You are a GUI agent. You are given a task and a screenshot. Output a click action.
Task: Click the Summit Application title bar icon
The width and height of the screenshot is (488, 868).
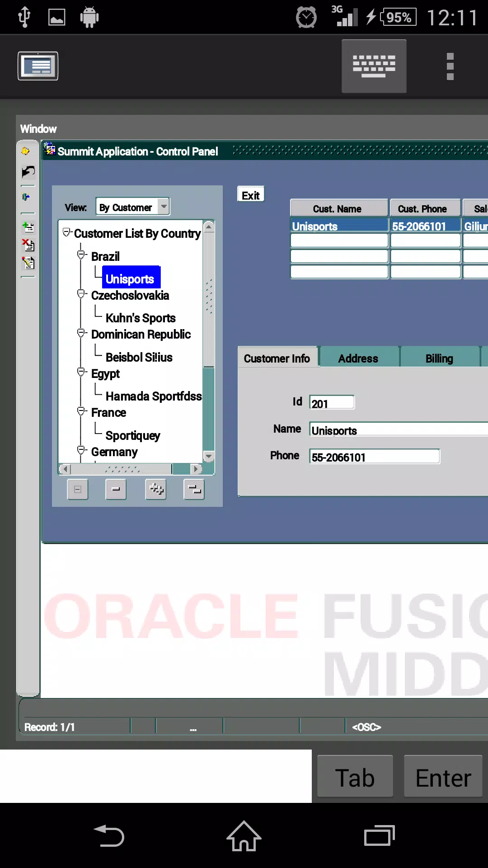(50, 150)
